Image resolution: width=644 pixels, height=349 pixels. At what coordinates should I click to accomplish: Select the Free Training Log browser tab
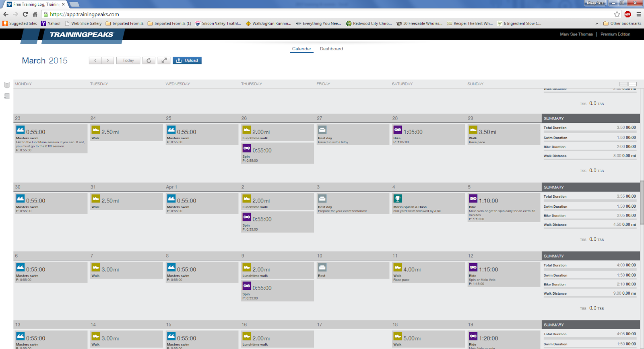coord(36,4)
